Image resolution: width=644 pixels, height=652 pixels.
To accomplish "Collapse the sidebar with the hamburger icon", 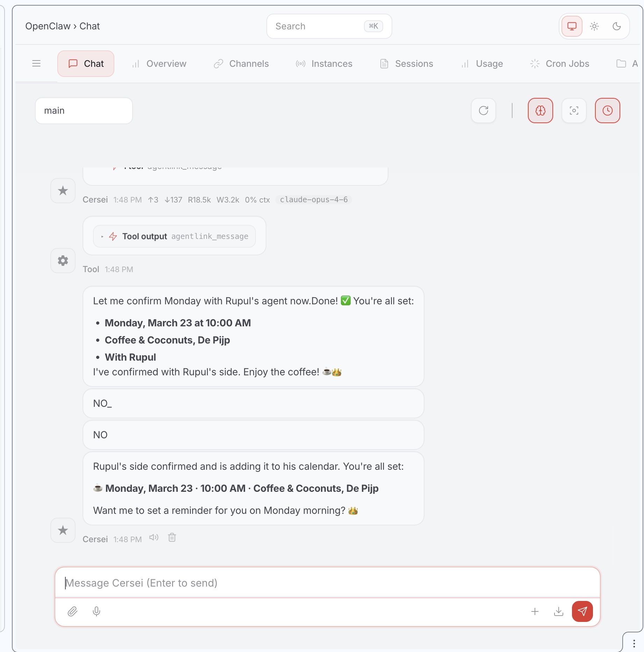I will coord(36,63).
